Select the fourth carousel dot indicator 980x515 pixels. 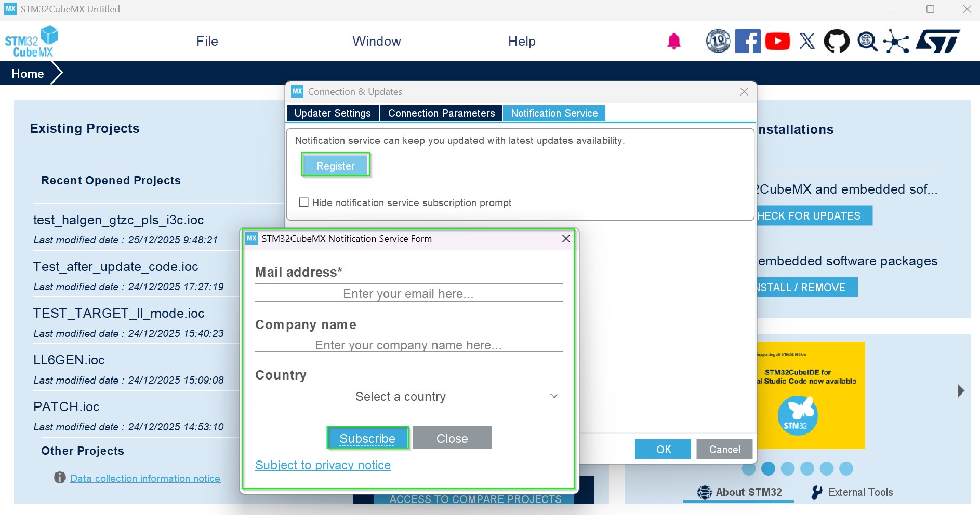807,469
